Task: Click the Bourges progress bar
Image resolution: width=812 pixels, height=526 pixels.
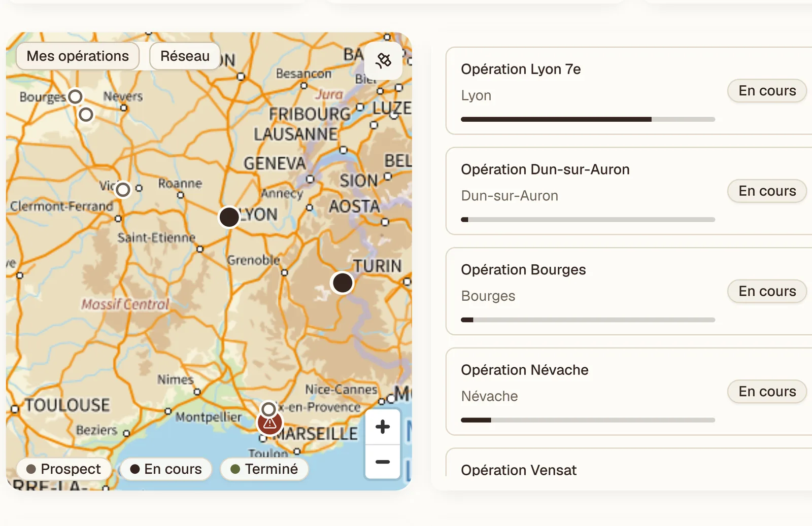Action: tap(588, 320)
